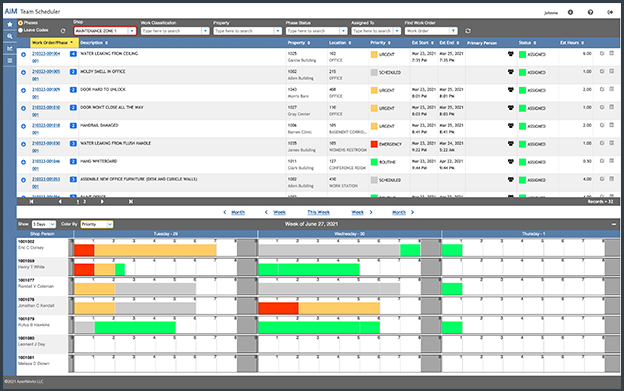Open the favorites star in left sidebar
624x391 pixels.
pyautogui.click(x=10, y=25)
